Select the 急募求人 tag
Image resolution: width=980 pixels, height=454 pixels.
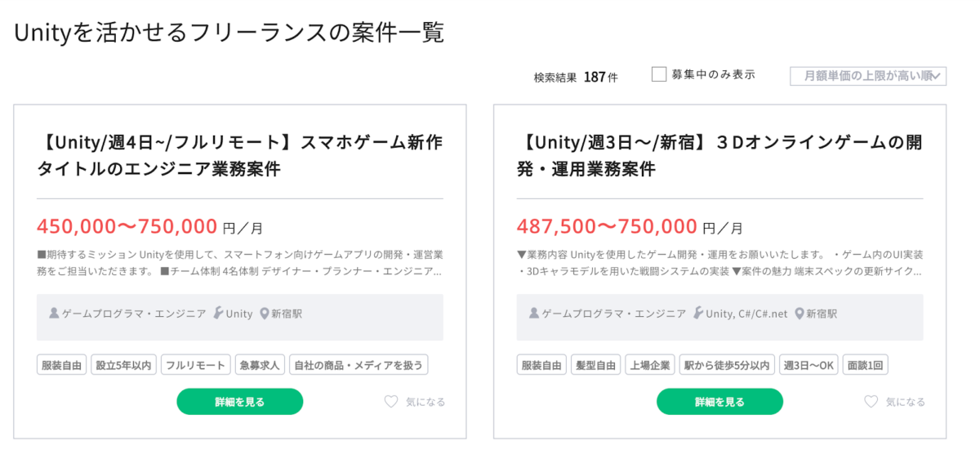[x=259, y=365]
